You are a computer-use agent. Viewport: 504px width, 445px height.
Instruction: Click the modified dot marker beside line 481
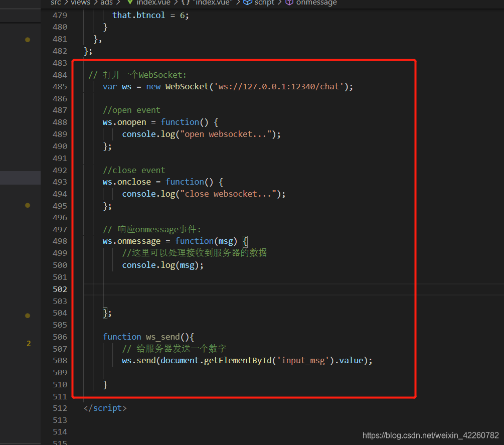(28, 40)
